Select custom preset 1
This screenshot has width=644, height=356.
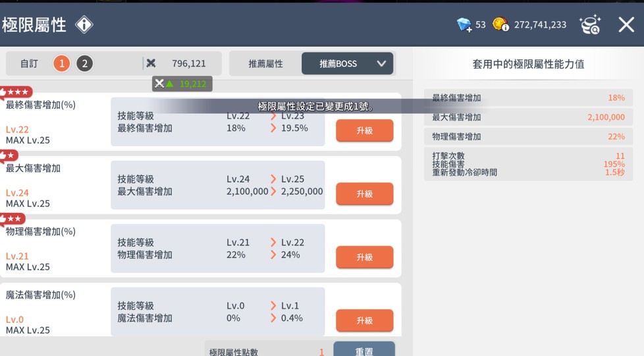click(62, 63)
